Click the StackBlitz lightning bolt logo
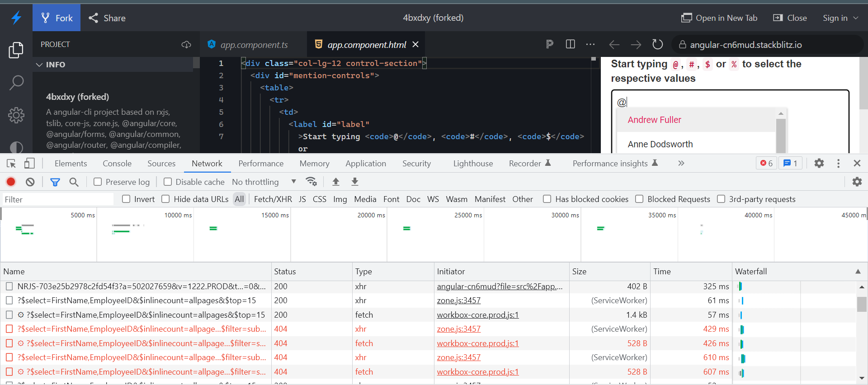The width and height of the screenshot is (868, 385). coord(16,18)
